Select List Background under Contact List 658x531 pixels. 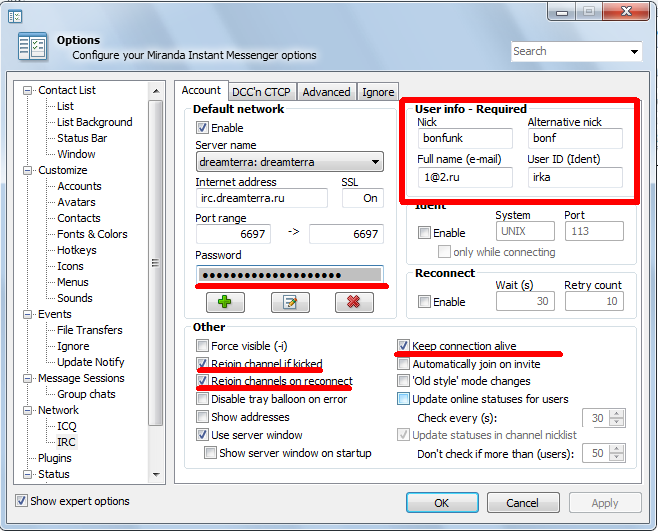pos(95,122)
